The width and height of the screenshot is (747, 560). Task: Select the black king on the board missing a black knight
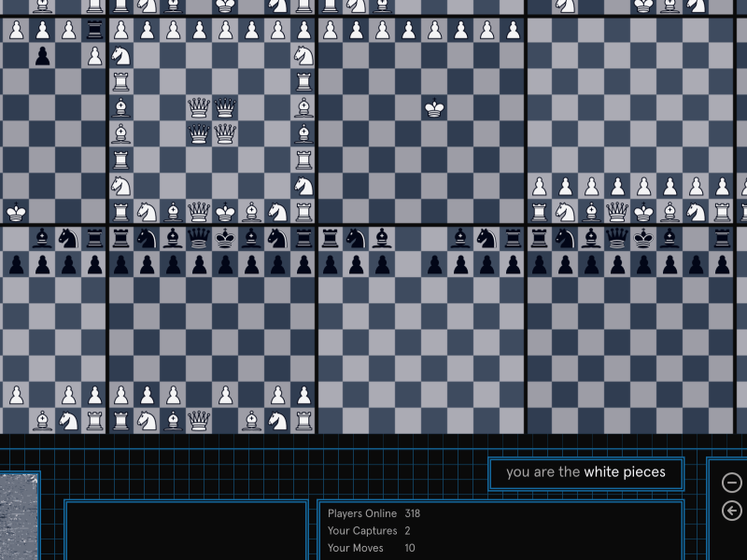coord(643,239)
